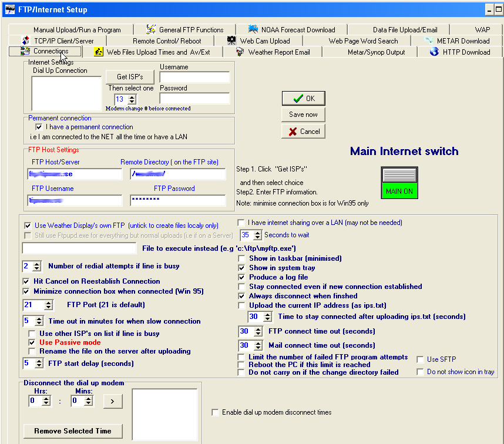Click the green checkmark on OK
The image size is (504, 444).
pyautogui.click(x=298, y=98)
